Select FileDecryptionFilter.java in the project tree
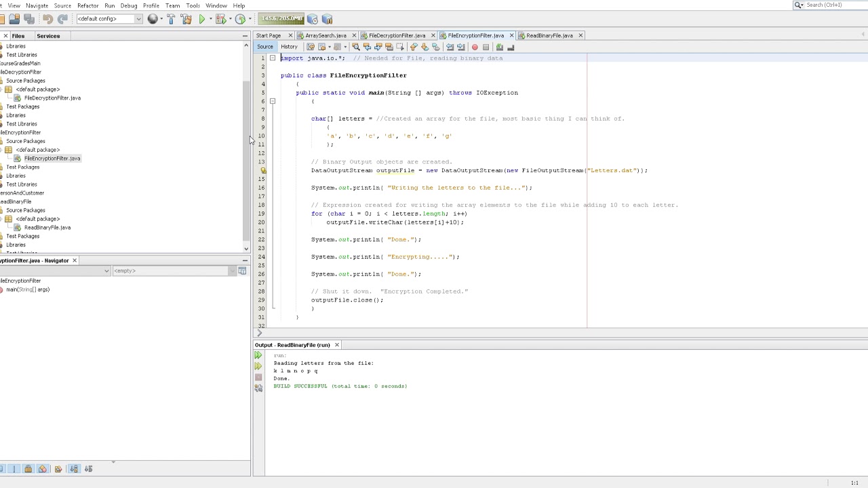 click(x=52, y=98)
